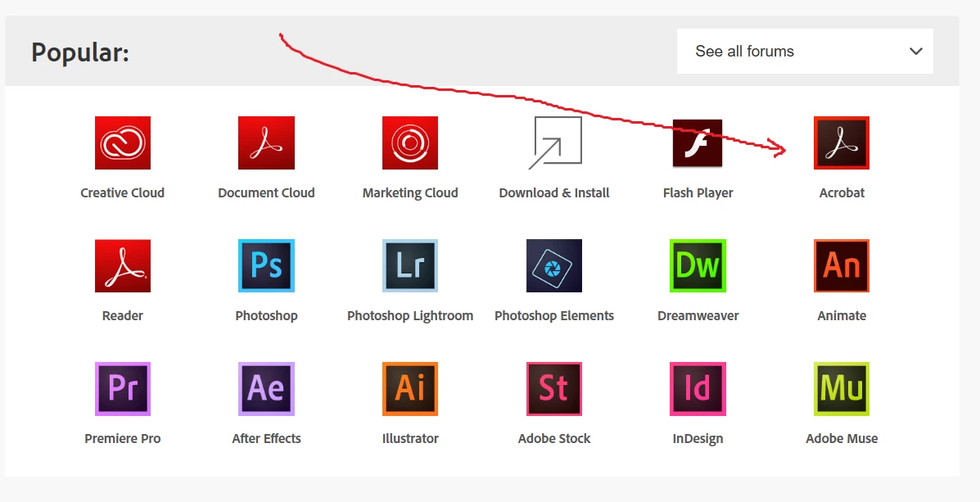Click the InDesign text label
Viewport: 980px width, 502px height.
click(698, 439)
